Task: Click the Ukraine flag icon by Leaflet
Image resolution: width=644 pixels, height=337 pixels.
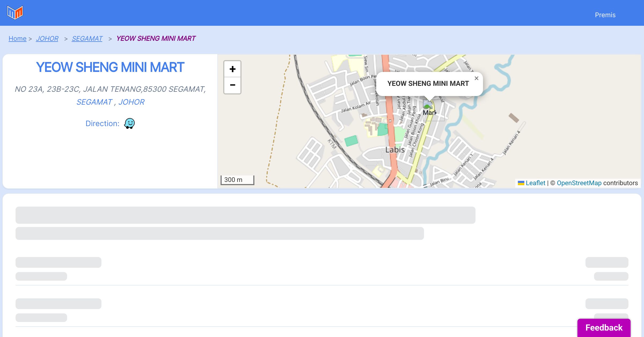Action: tap(521, 183)
